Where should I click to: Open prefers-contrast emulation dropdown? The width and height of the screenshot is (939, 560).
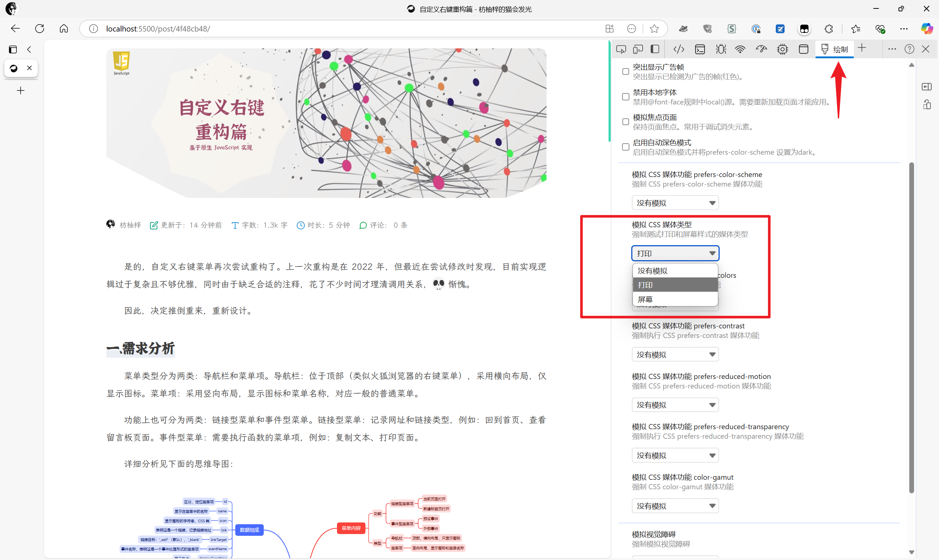pos(675,355)
